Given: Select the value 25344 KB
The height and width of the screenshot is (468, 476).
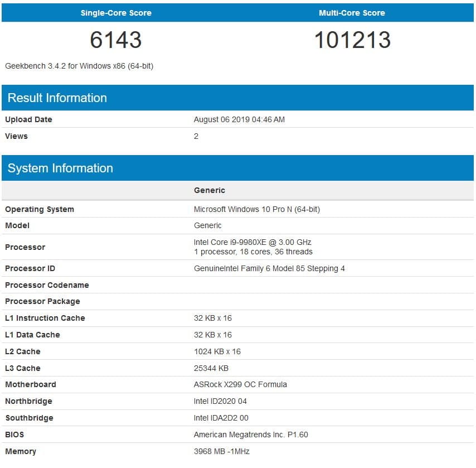Looking at the screenshot, I should (x=211, y=368).
